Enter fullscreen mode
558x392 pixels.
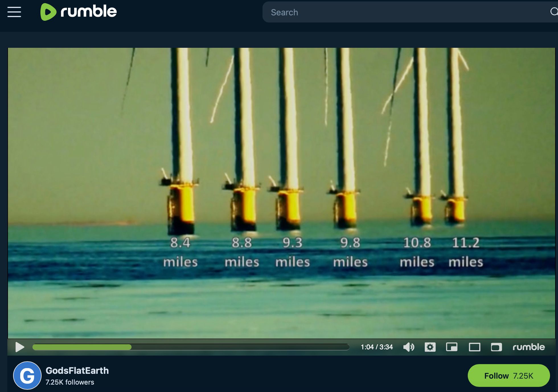[x=496, y=347]
